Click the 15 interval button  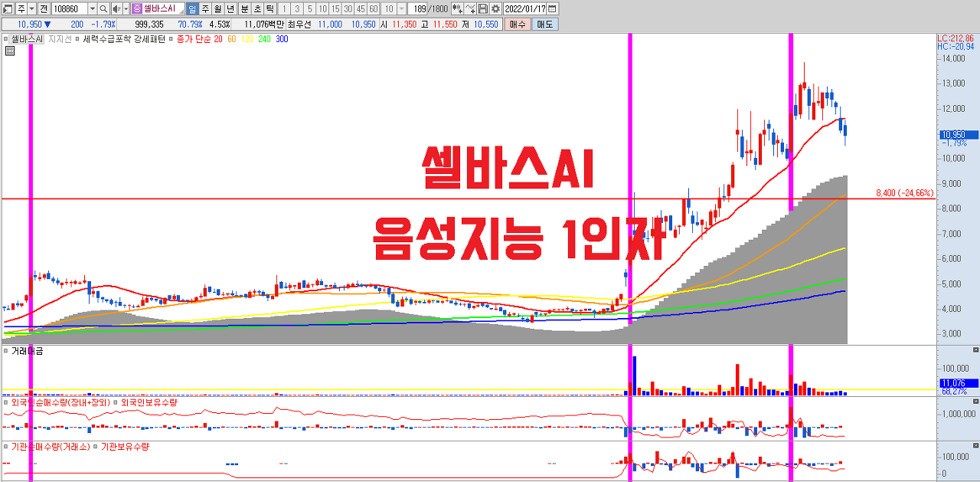pyautogui.click(x=335, y=9)
